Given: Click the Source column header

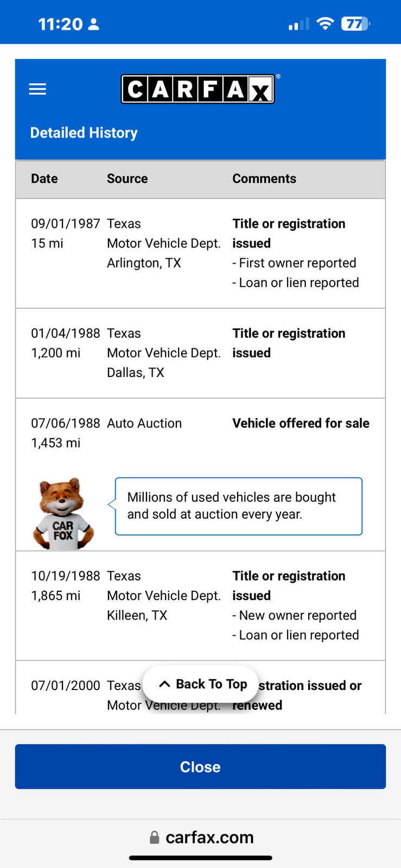Looking at the screenshot, I should 127,178.
